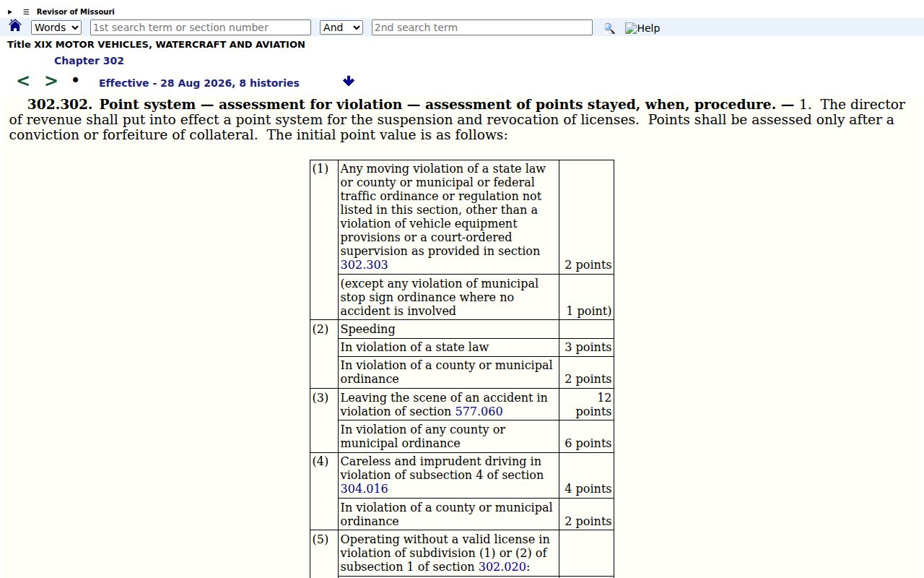
Task: Follow the section 577.060 link
Action: point(479,411)
